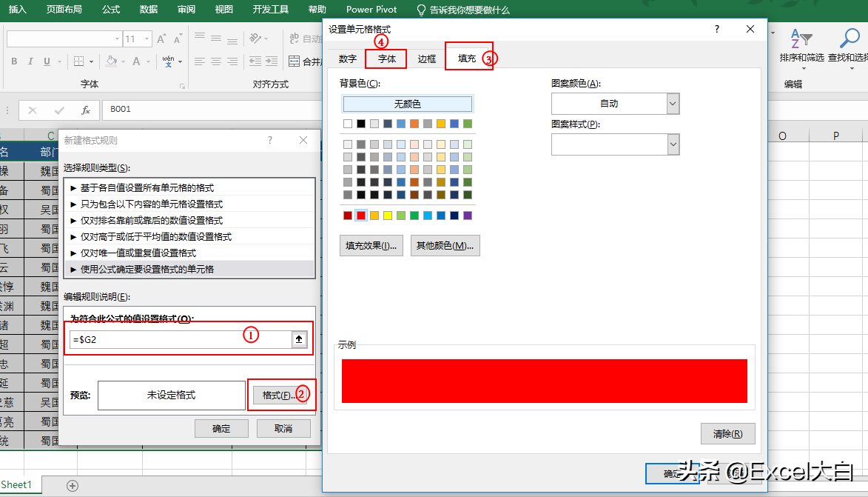Select rule type 仅对唯一值或重复值设置格式
Image resolution: width=868 pixels, height=497 pixels.
189,253
